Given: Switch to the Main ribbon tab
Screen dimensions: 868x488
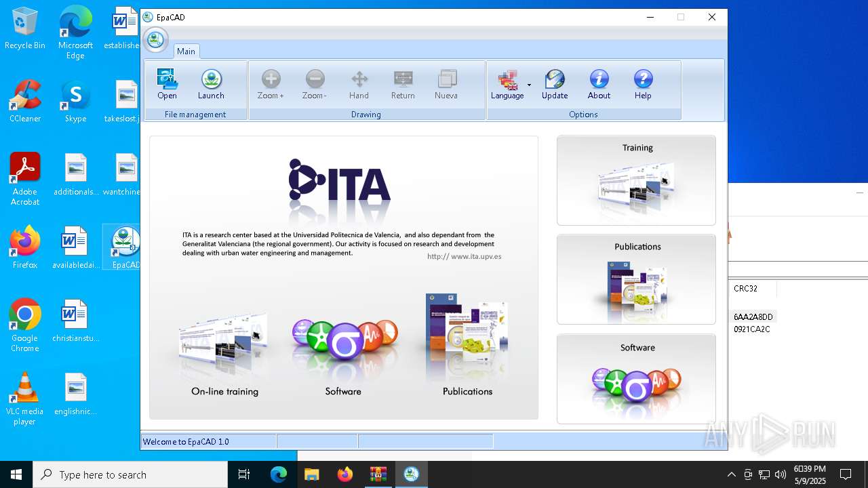Looking at the screenshot, I should coord(186,51).
